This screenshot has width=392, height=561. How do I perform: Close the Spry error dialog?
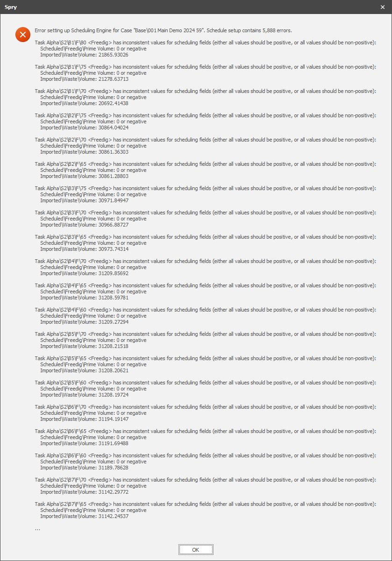383,7
